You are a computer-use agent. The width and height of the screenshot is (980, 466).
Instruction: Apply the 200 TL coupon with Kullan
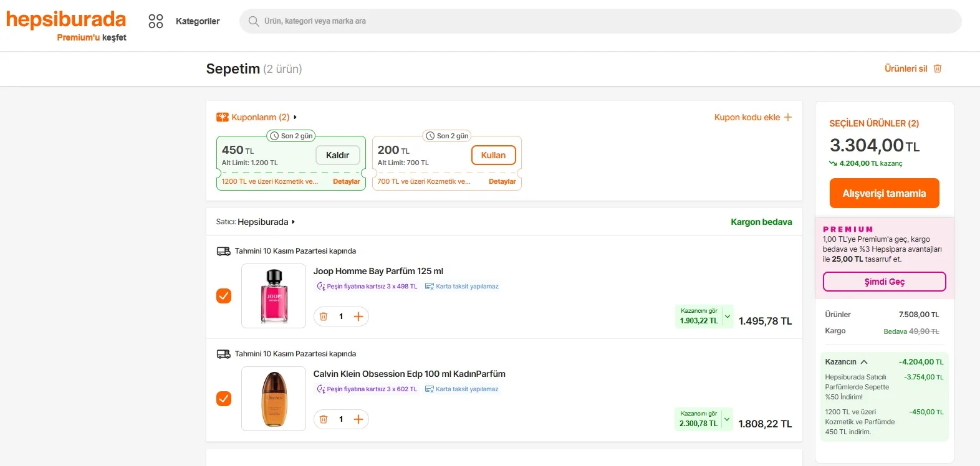493,155
